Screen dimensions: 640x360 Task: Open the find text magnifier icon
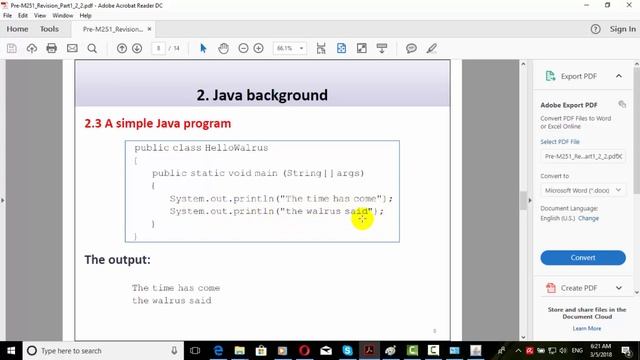(x=92, y=48)
